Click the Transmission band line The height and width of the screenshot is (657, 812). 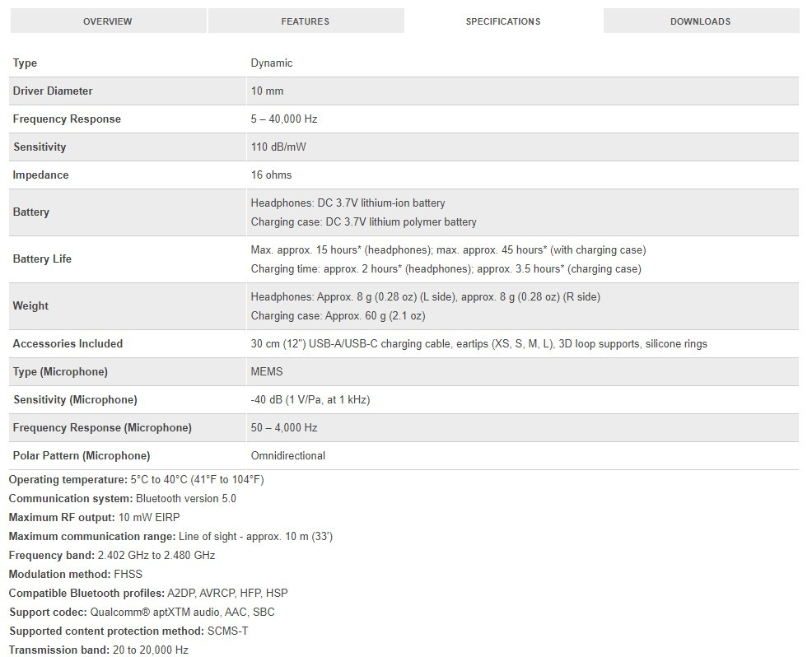coord(99,650)
